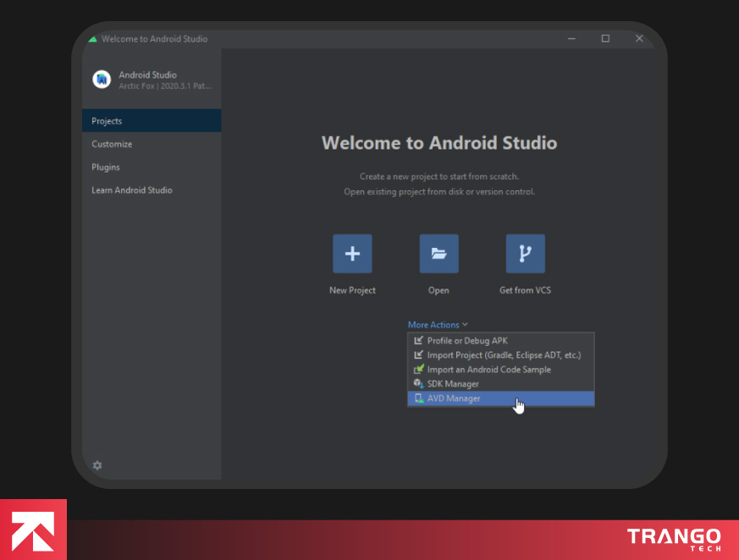
Task: Select the Projects entry in the sidebar
Action: (x=107, y=120)
